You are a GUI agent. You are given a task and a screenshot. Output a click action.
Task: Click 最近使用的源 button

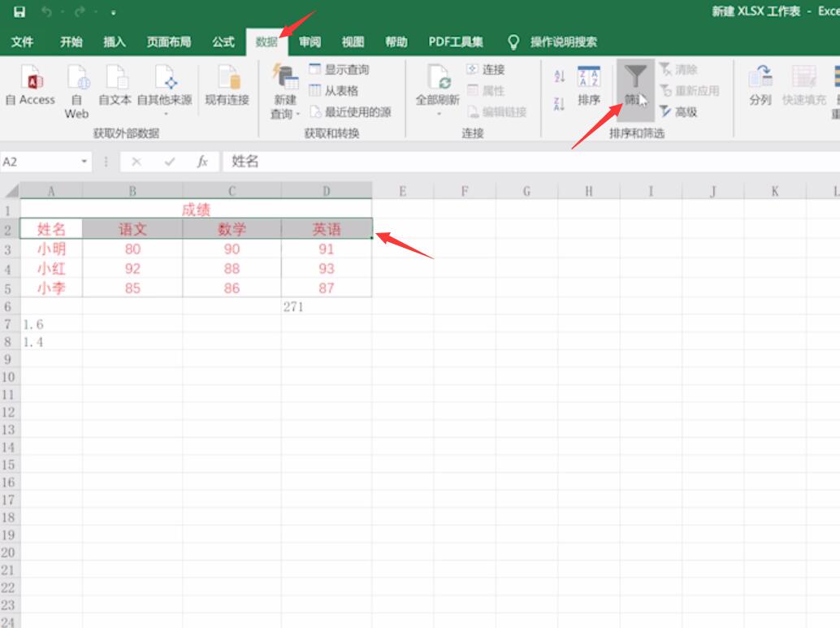[350, 111]
